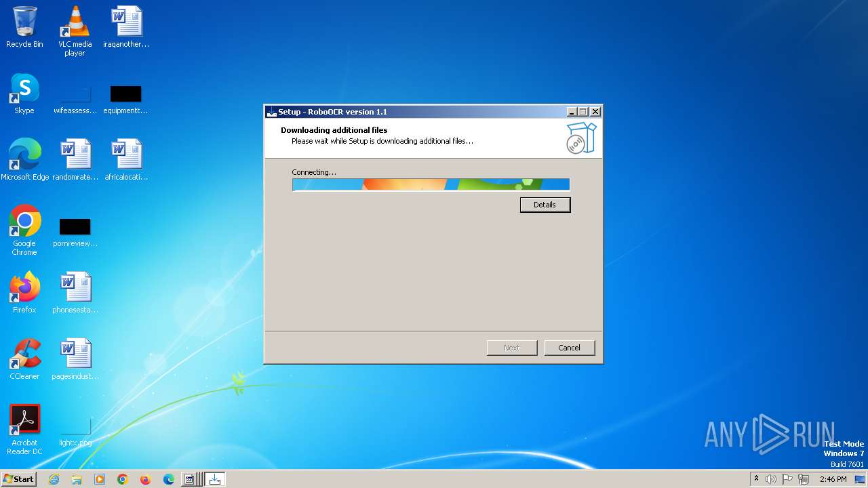
Task: Launch Windows Media Player from taskbar
Action: [x=100, y=479]
